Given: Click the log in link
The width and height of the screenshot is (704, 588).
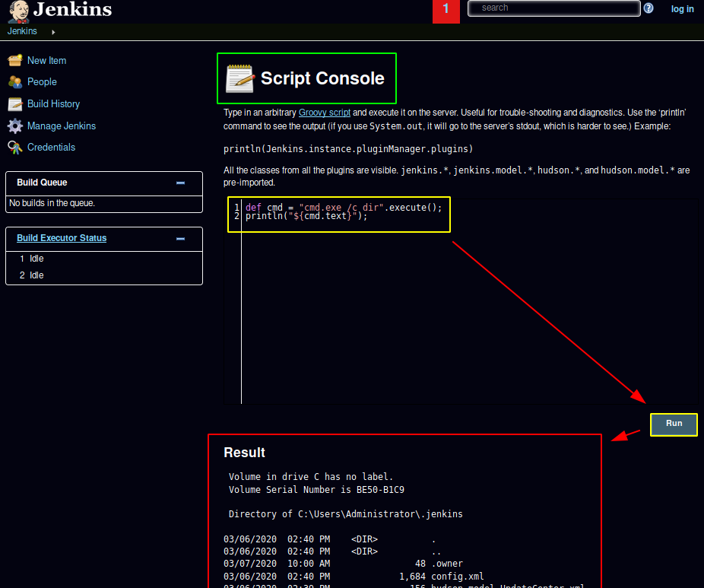Looking at the screenshot, I should (683, 9).
